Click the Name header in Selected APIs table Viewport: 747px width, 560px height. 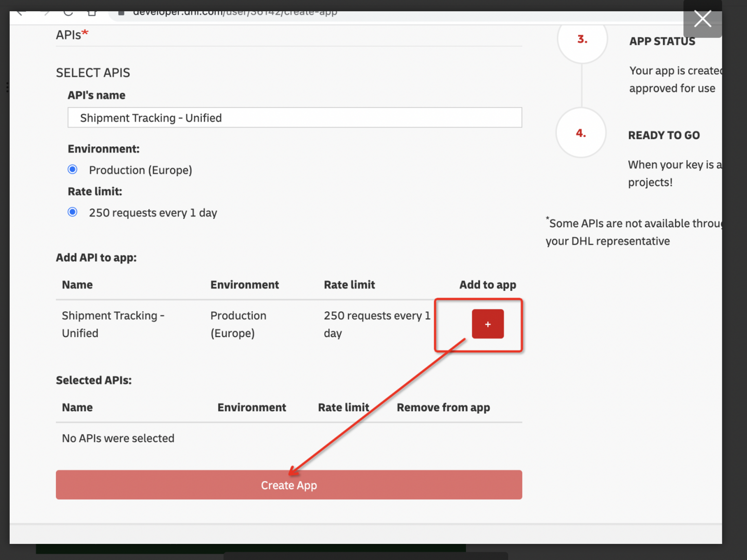77,407
